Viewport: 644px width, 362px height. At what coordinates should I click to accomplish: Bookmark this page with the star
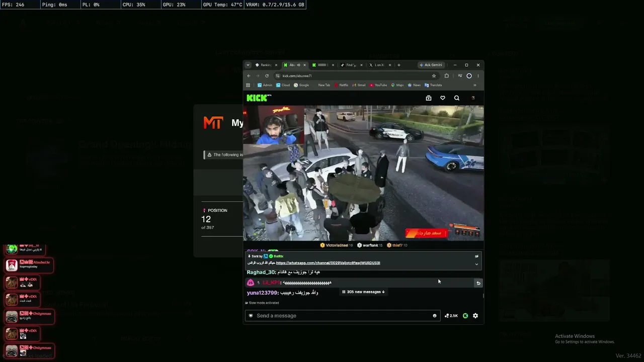[434, 76]
